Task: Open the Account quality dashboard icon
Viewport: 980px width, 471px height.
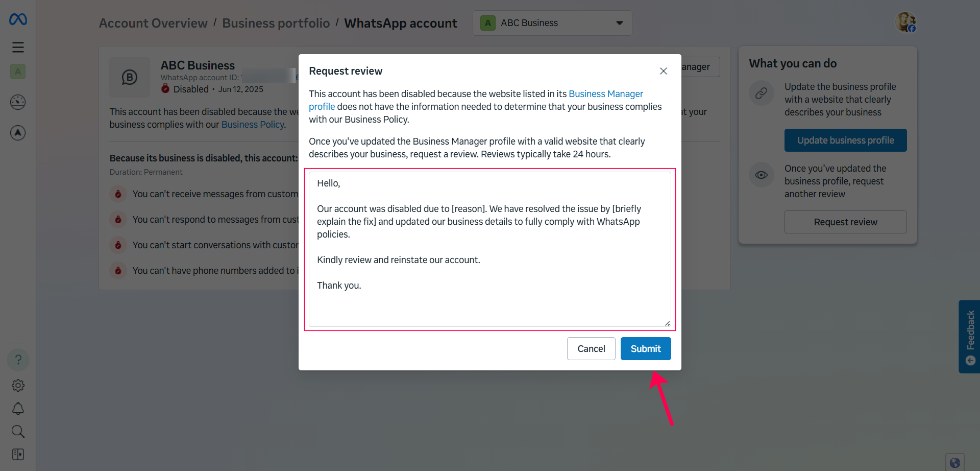Action: tap(18, 102)
